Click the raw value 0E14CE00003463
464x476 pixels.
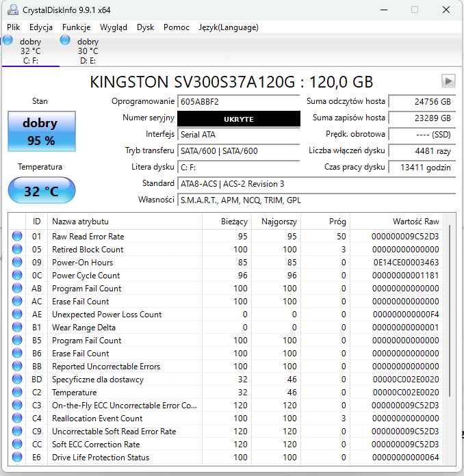coord(406,263)
